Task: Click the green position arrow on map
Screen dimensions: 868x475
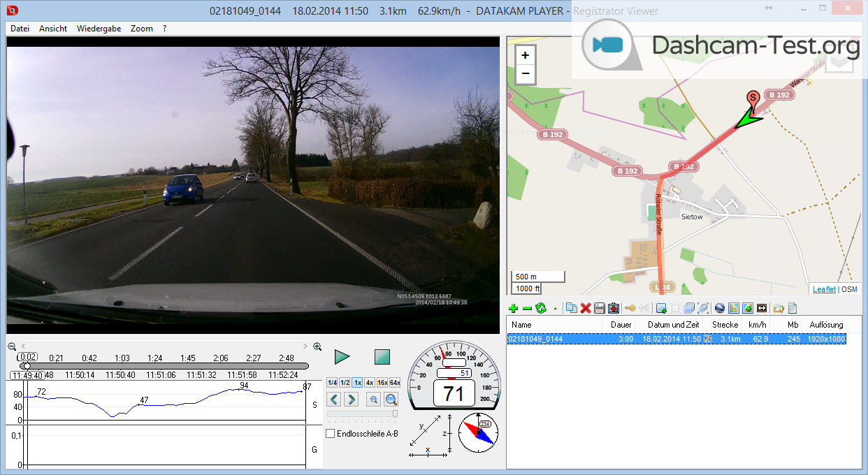Action: (x=748, y=120)
